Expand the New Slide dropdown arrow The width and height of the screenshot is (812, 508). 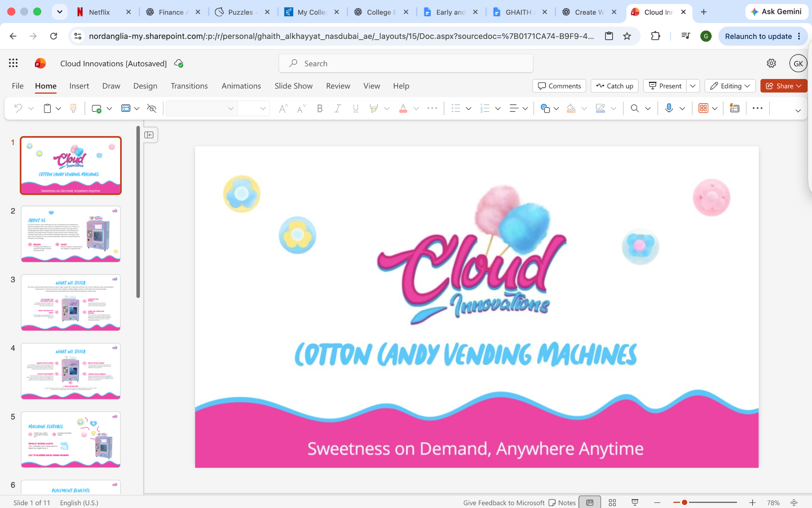[x=109, y=108]
